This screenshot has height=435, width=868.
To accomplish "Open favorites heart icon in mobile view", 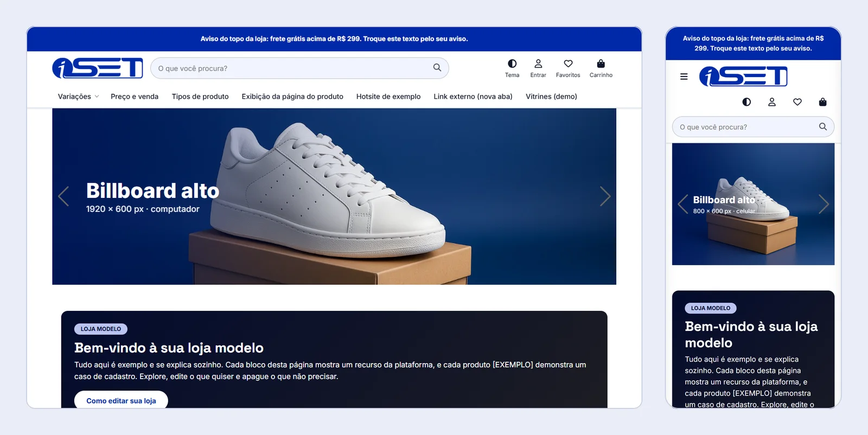I will point(797,102).
